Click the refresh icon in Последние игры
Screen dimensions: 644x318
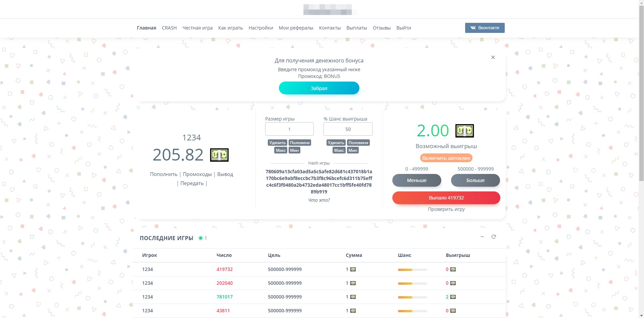[x=493, y=237]
